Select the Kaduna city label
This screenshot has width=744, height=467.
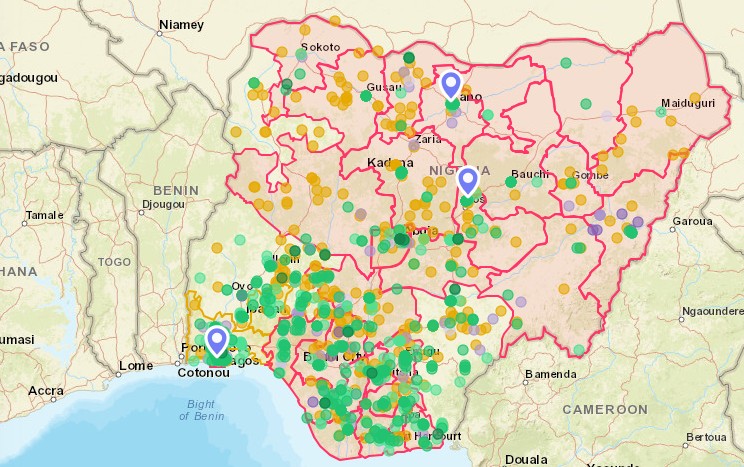point(390,163)
